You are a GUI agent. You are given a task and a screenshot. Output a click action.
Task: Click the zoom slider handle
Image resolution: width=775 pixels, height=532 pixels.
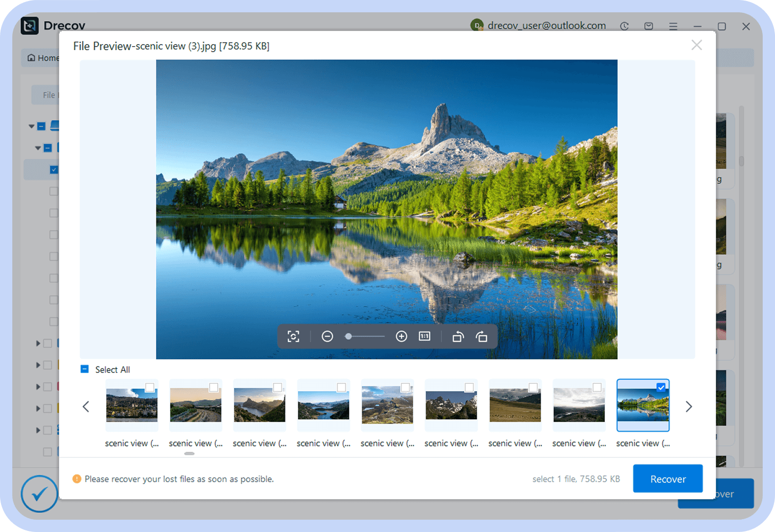[x=349, y=337]
